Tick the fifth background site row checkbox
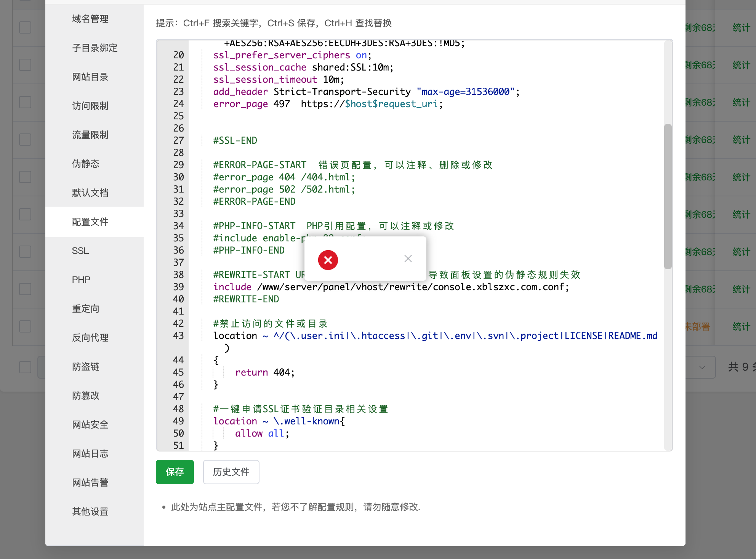This screenshot has width=756, height=559. tap(25, 177)
